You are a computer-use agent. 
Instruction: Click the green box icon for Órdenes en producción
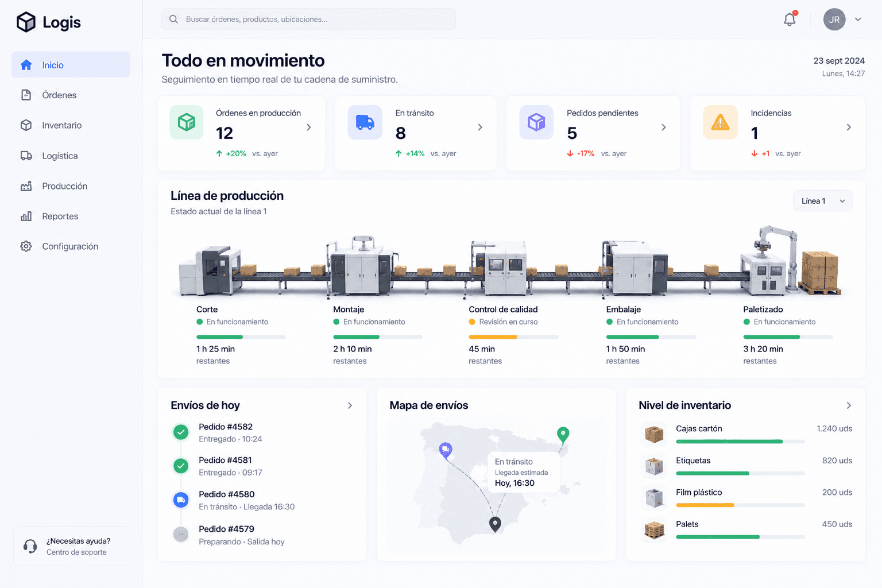point(187,122)
